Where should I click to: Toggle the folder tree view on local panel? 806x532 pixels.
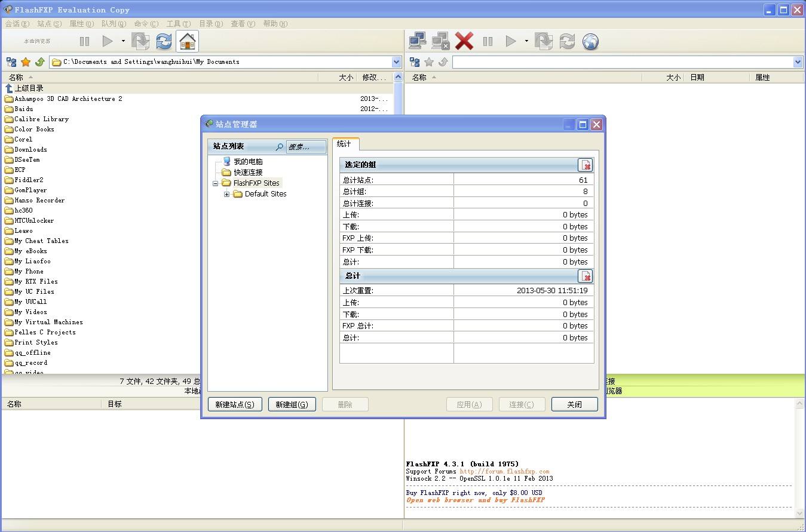11,61
